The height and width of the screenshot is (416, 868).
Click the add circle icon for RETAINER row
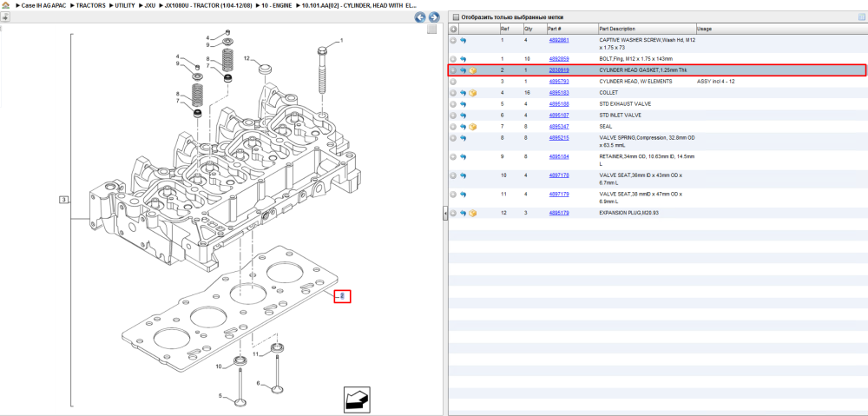(x=453, y=157)
